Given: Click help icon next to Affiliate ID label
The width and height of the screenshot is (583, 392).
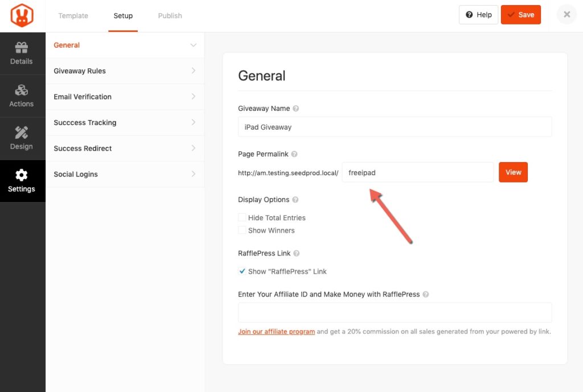Looking at the screenshot, I should coord(426,294).
